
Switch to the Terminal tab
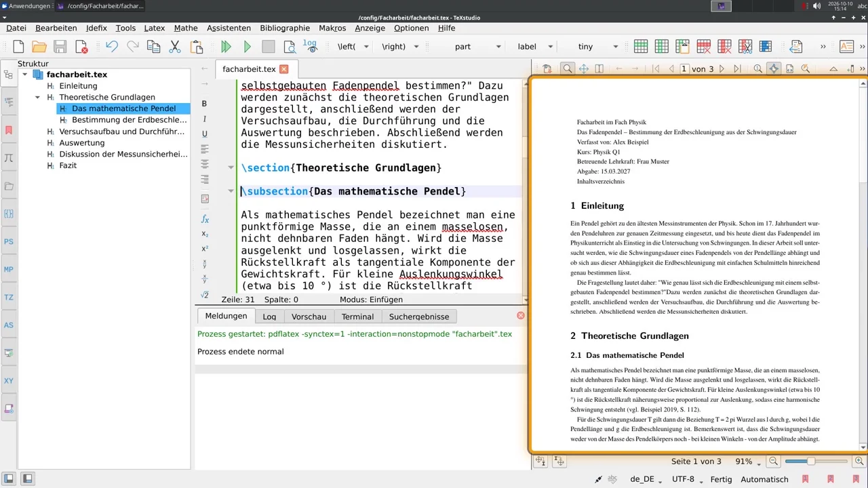click(357, 317)
